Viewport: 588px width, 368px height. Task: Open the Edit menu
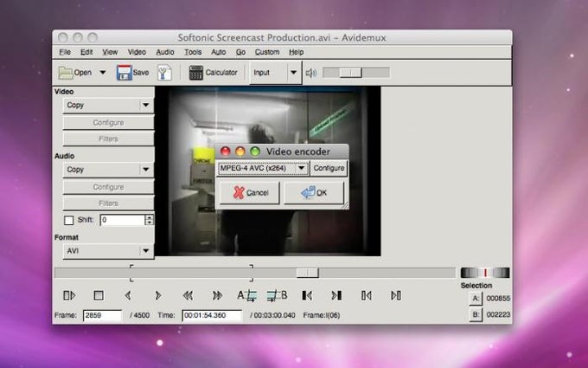(x=86, y=52)
